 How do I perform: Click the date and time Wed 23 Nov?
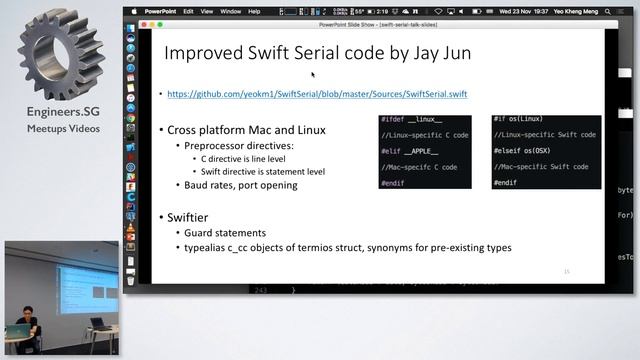point(523,11)
